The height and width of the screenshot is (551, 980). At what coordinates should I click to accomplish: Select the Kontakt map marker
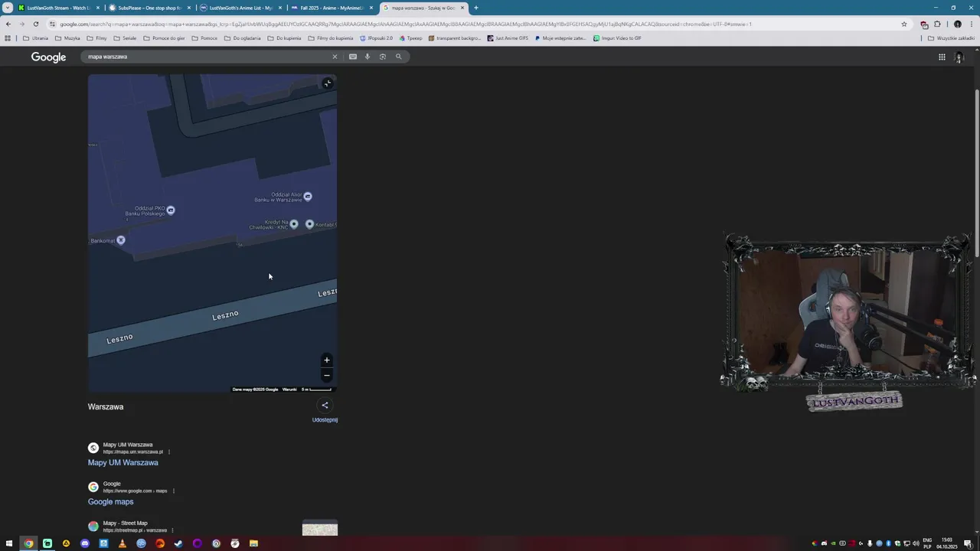tap(309, 224)
